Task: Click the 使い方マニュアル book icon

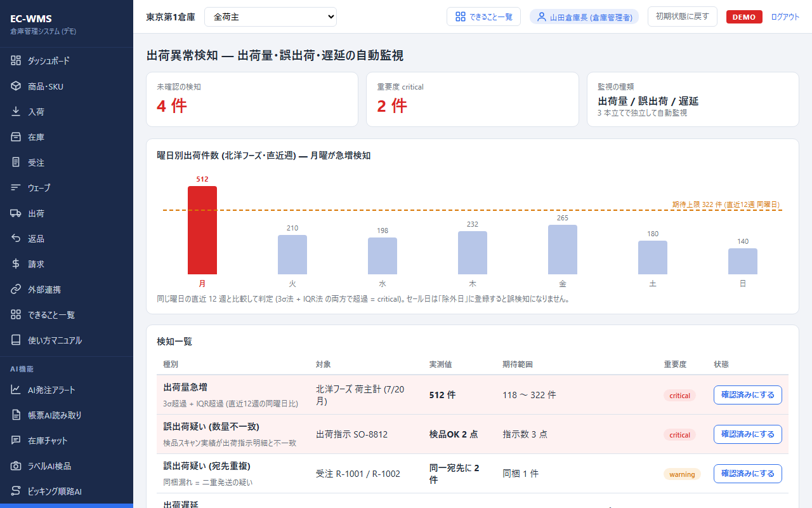Action: (16, 340)
